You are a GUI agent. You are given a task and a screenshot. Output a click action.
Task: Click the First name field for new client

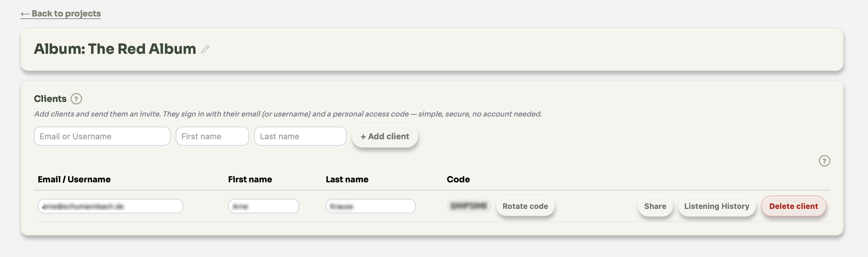212,136
